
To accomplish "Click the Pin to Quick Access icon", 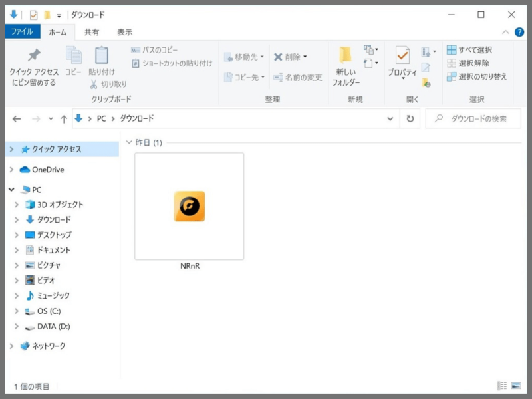I will pyautogui.click(x=34, y=55).
